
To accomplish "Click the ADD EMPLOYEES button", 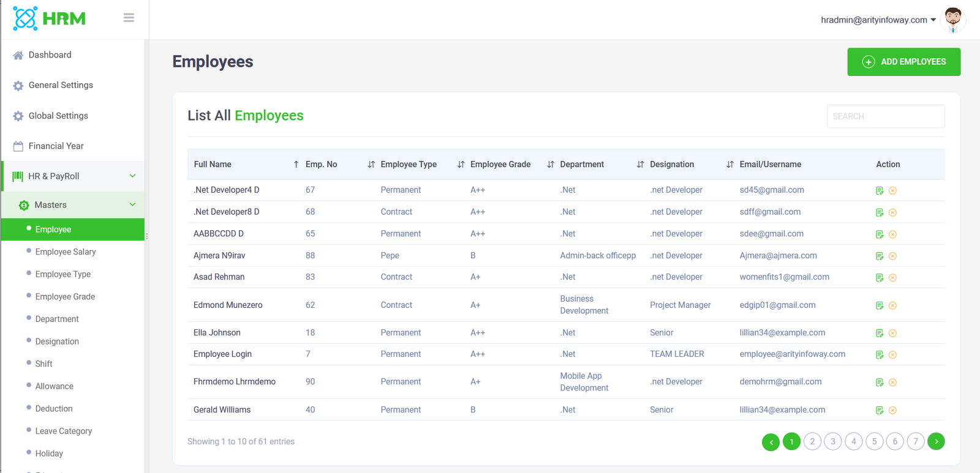I will [x=903, y=62].
